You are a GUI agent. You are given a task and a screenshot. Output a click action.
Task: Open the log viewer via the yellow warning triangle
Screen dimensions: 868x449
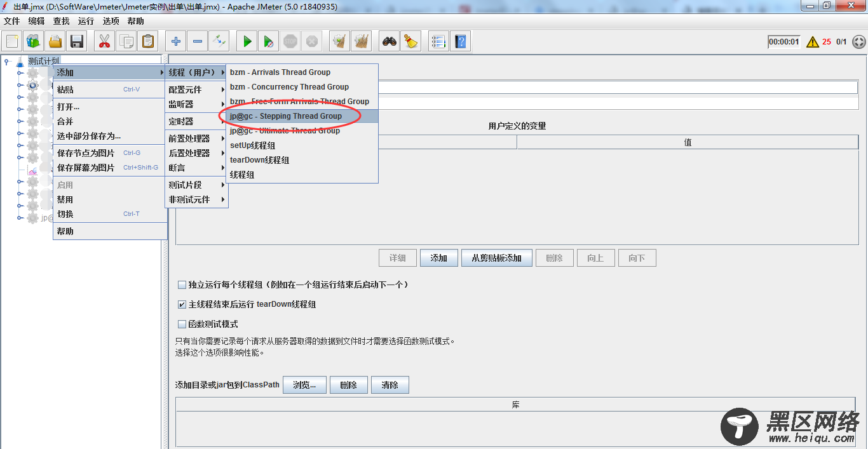click(813, 42)
